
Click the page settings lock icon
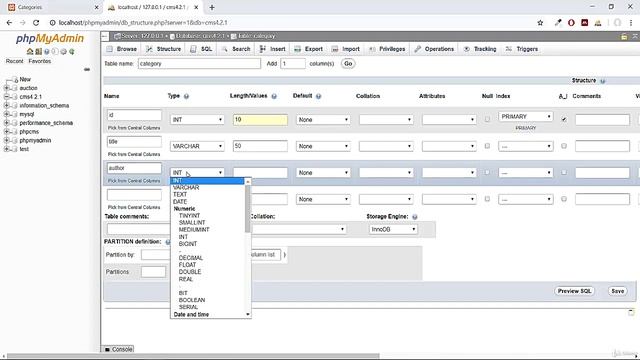tap(624, 36)
